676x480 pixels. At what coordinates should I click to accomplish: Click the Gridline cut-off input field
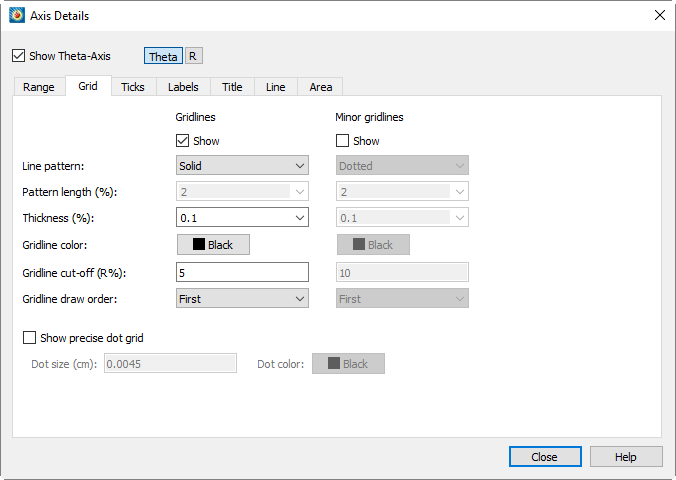pos(242,272)
